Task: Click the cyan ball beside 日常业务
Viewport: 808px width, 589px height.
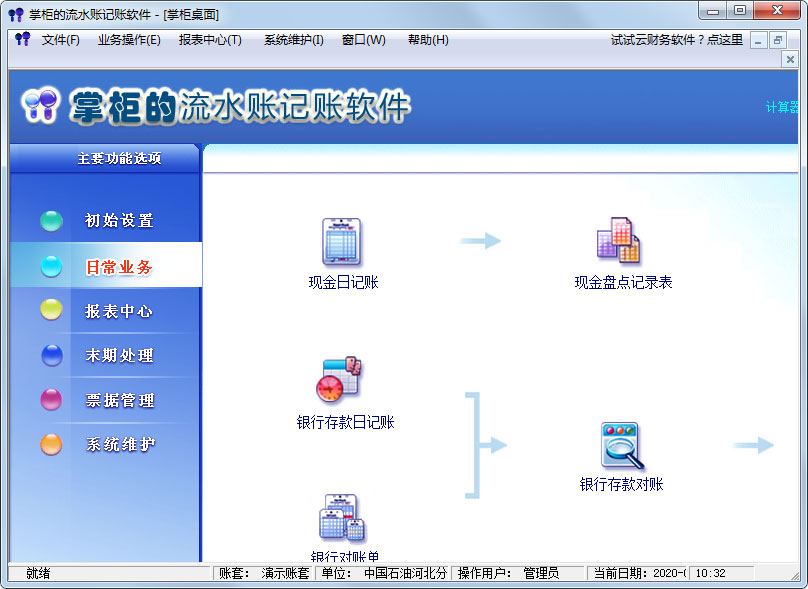Action: (x=52, y=266)
